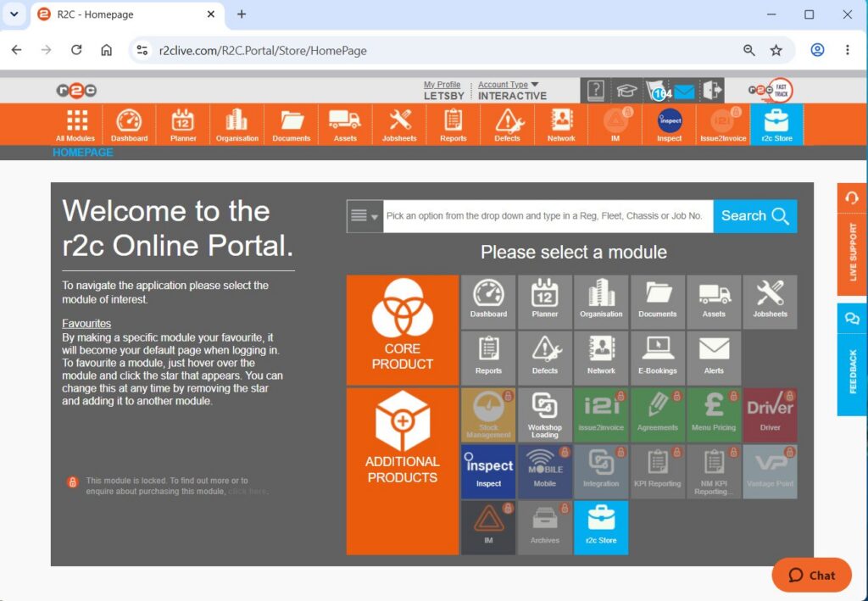Open the Vantage Point tile
This screenshot has height=601, width=868.
point(770,471)
